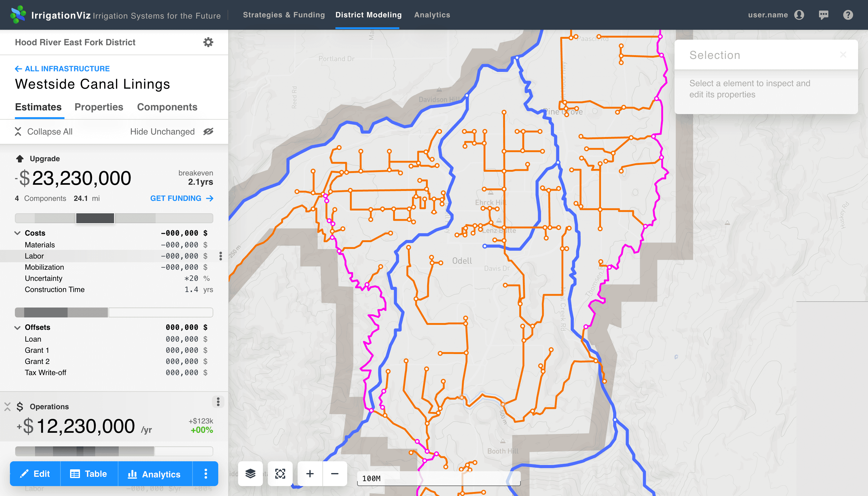Select the Mobilization cost row

[x=114, y=268]
